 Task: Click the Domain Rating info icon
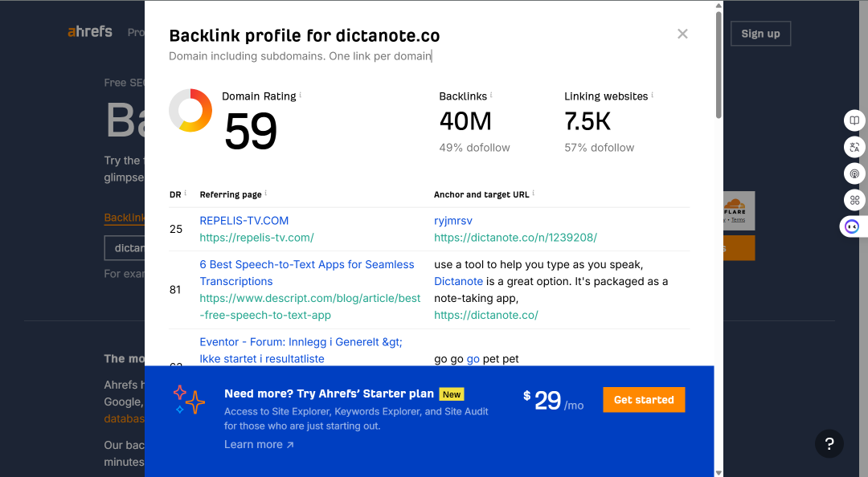301,95
